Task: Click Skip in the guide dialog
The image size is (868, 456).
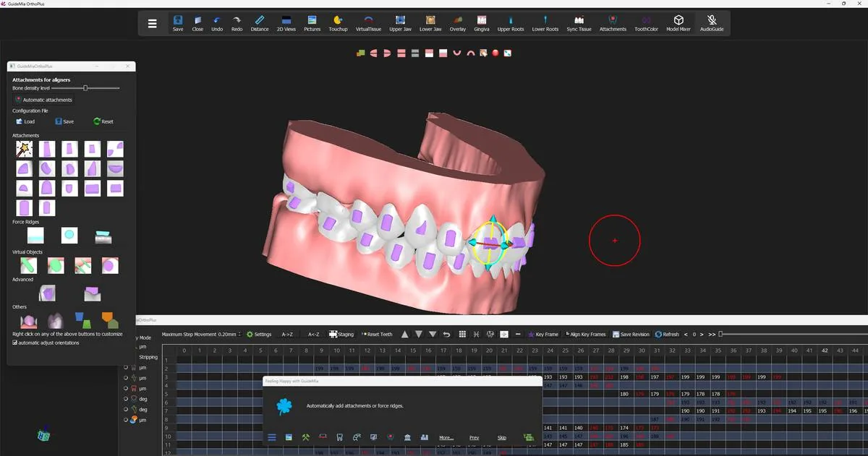Action: (502, 437)
